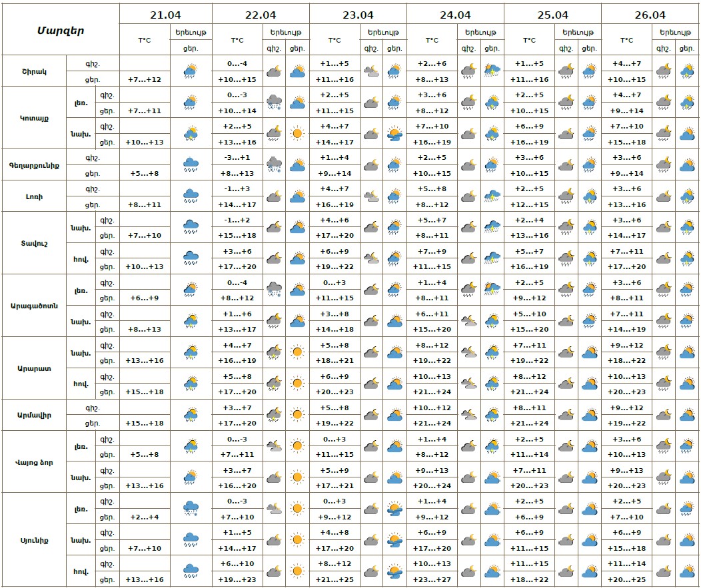Click the T°C header under 25.04
Image resolution: width=701 pixels, height=588 pixels.
[529, 40]
